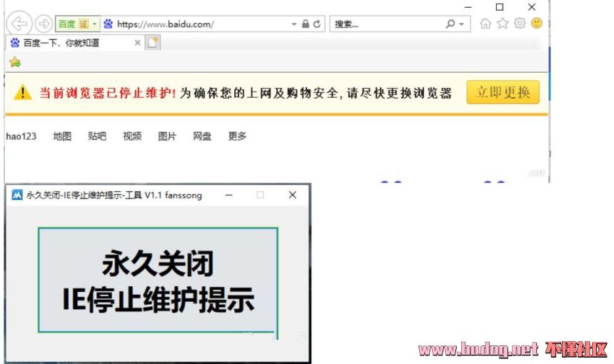Image resolution: width=614 pixels, height=364 pixels.
Task: Open the certificate badge dropdown arrow
Action: (95, 24)
